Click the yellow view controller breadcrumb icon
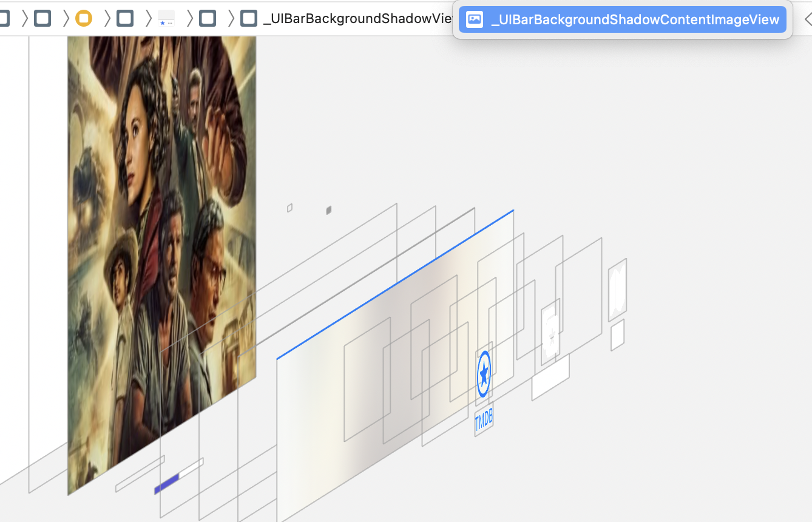The height and width of the screenshot is (522, 812). (x=84, y=18)
